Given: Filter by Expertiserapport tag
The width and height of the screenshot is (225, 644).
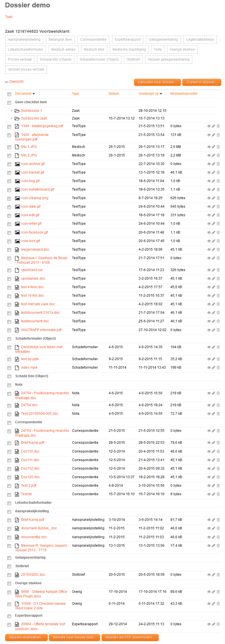Looking at the screenshot, I should point(128,40).
